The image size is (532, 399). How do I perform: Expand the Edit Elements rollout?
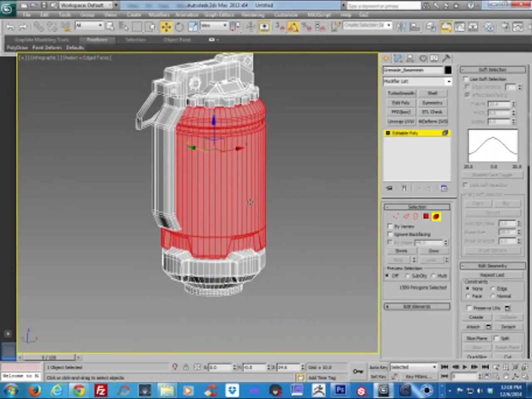tap(416, 307)
